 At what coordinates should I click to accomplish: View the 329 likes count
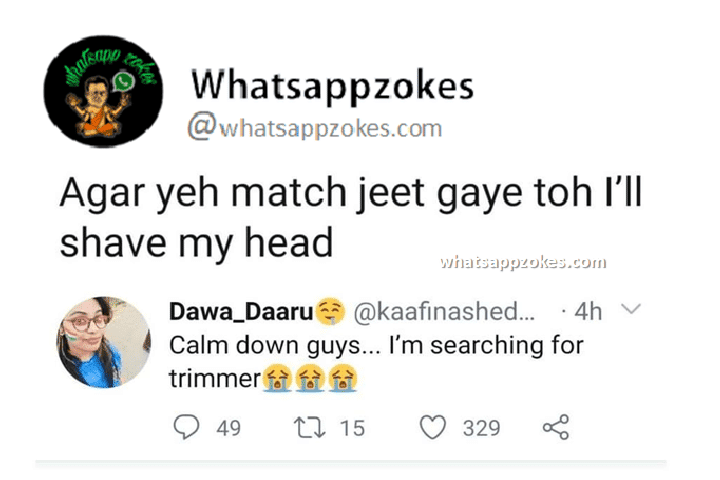(481, 428)
